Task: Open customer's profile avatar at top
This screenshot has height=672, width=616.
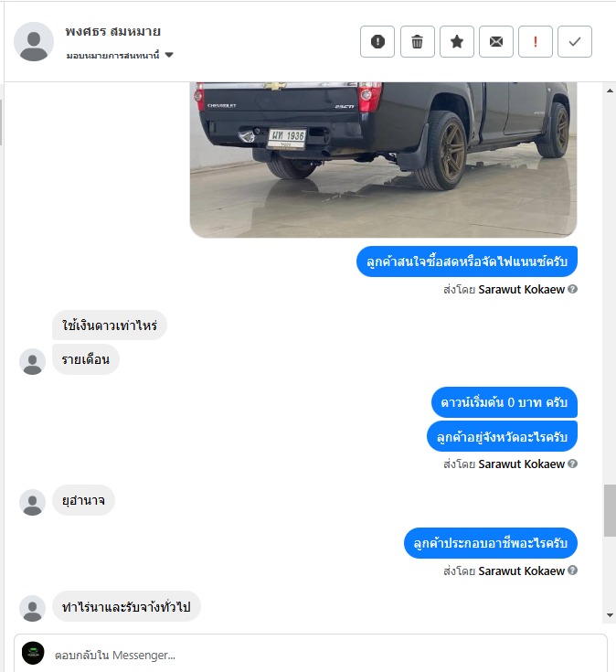Action: tap(34, 41)
